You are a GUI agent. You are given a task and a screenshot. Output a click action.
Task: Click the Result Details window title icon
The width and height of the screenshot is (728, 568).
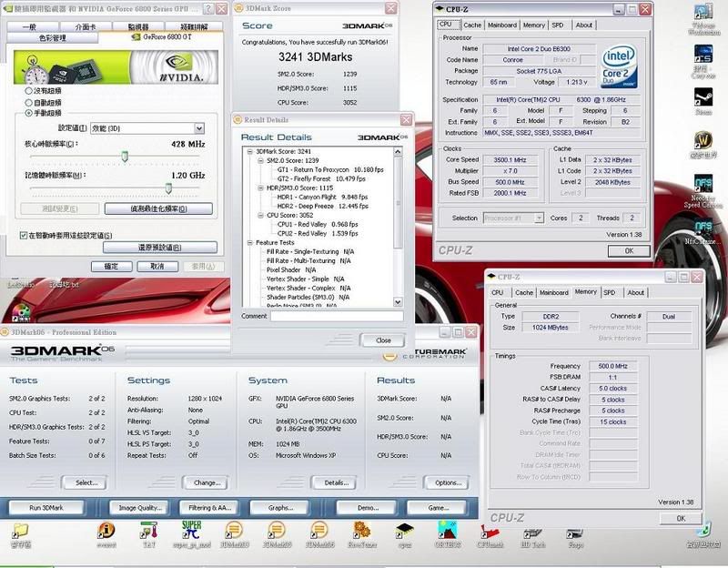(x=238, y=119)
